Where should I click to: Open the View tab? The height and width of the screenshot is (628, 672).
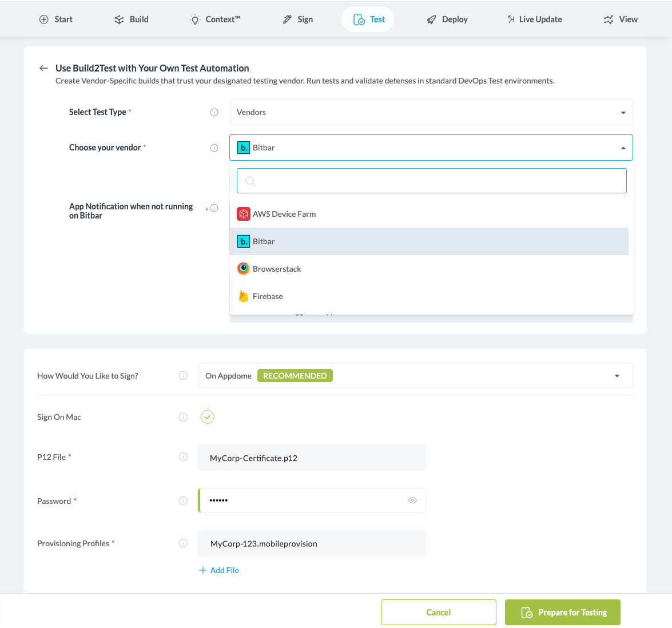click(x=621, y=19)
